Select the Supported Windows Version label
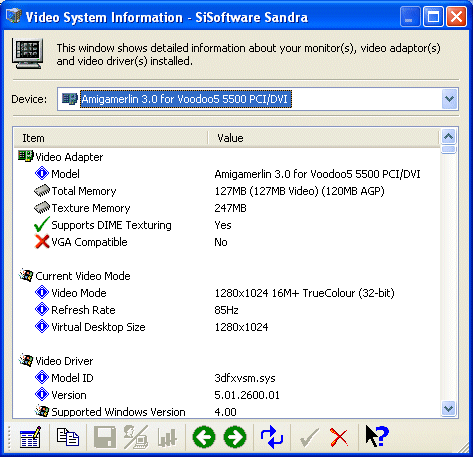This screenshot has width=473, height=457. (118, 412)
